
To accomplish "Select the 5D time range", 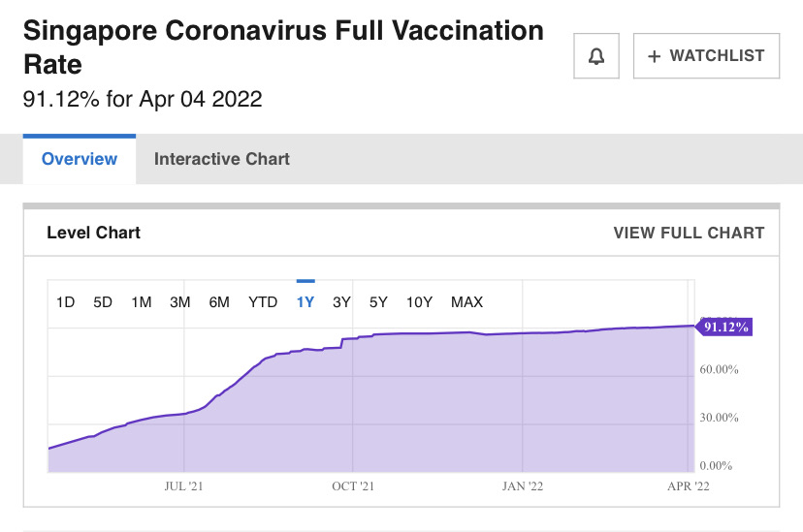I will pos(103,302).
